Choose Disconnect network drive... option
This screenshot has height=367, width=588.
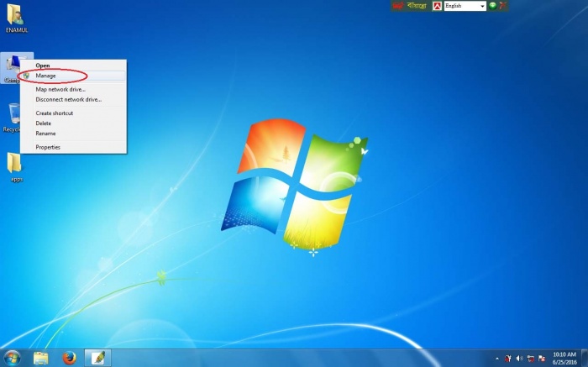coord(73,99)
